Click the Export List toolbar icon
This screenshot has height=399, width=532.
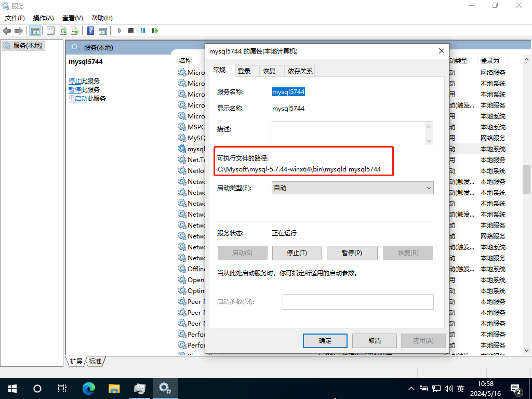75,31
